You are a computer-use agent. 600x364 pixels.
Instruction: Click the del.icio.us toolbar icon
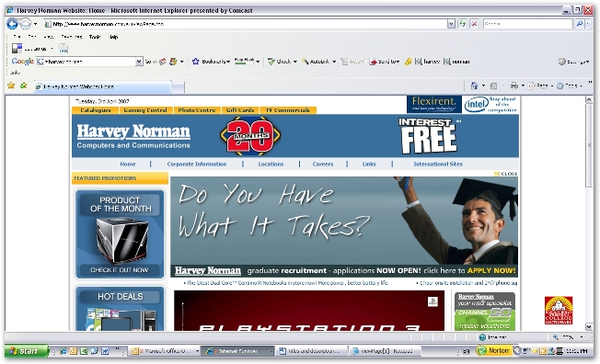pos(17,48)
